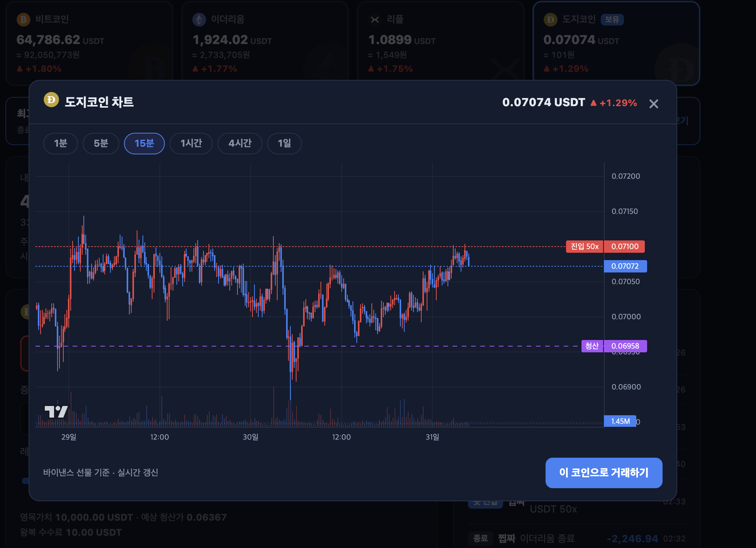Close the 도지코인 차트 dialog with the X
The image size is (756, 548).
pos(654,104)
